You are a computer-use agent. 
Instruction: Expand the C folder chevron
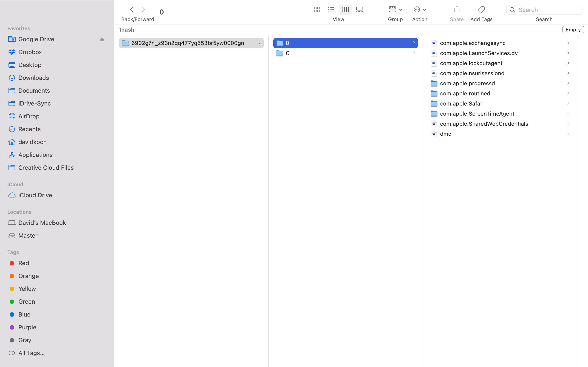(413, 53)
